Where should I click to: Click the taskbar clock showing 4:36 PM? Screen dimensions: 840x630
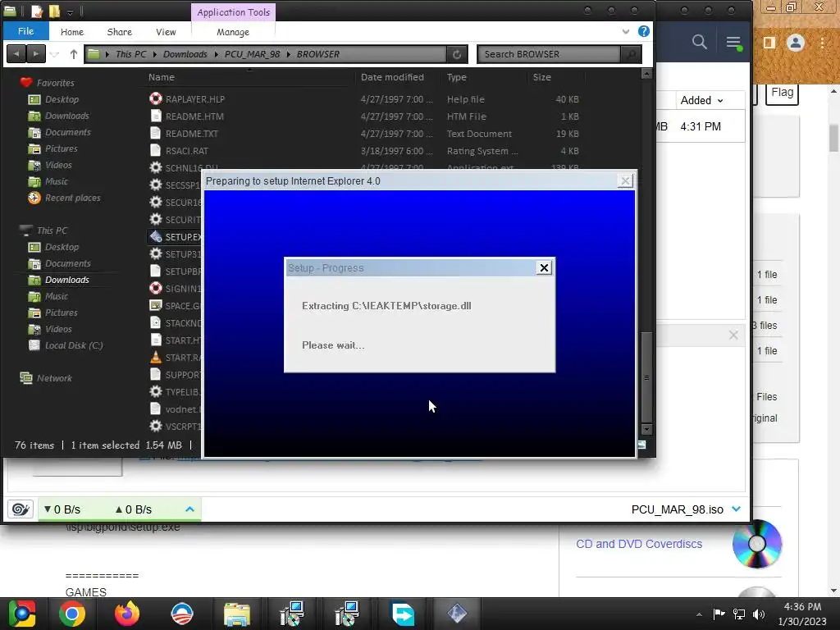tap(802, 614)
